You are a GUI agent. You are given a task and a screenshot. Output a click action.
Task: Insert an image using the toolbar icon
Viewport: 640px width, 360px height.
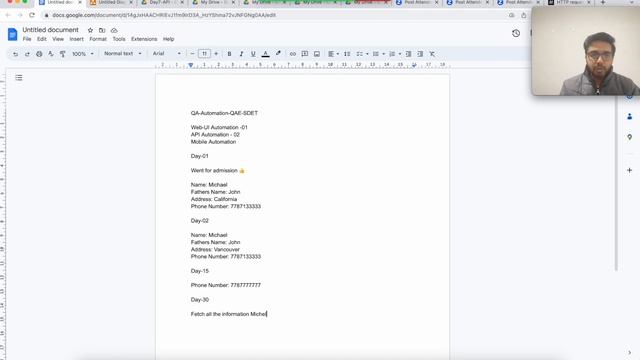[x=317, y=54]
